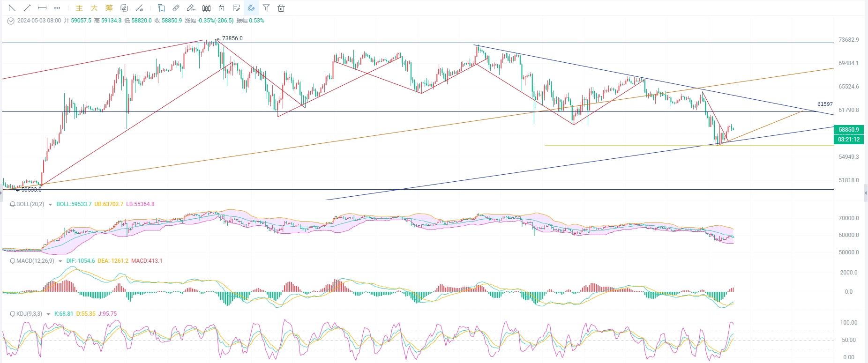Click the red MACD:413.1 value
The width and height of the screenshot is (868, 363).
pos(147,261)
